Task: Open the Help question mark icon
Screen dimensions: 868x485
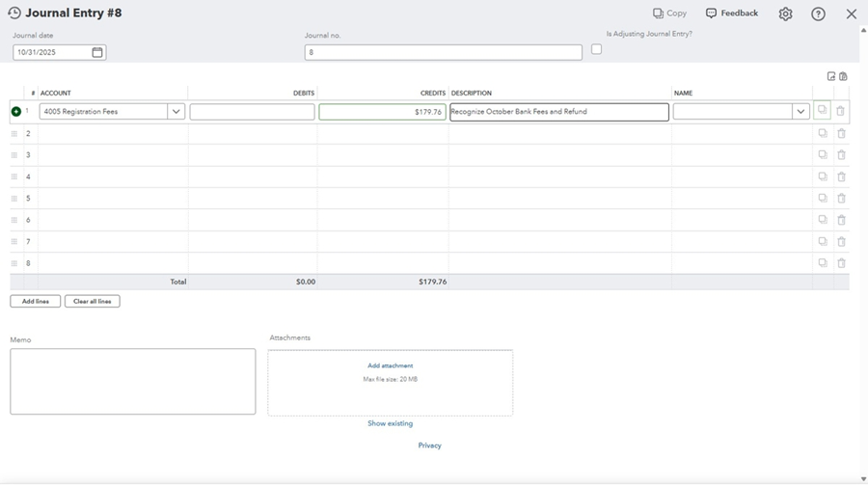Action: pos(818,13)
